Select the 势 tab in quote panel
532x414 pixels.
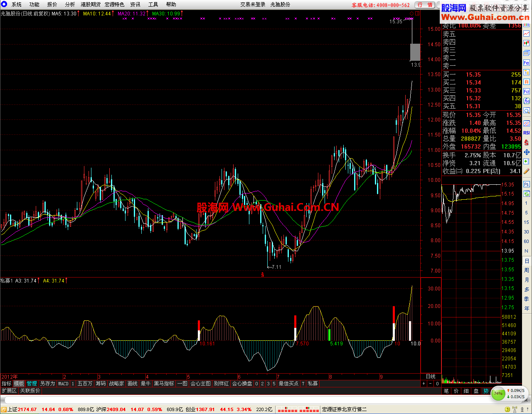(486, 391)
